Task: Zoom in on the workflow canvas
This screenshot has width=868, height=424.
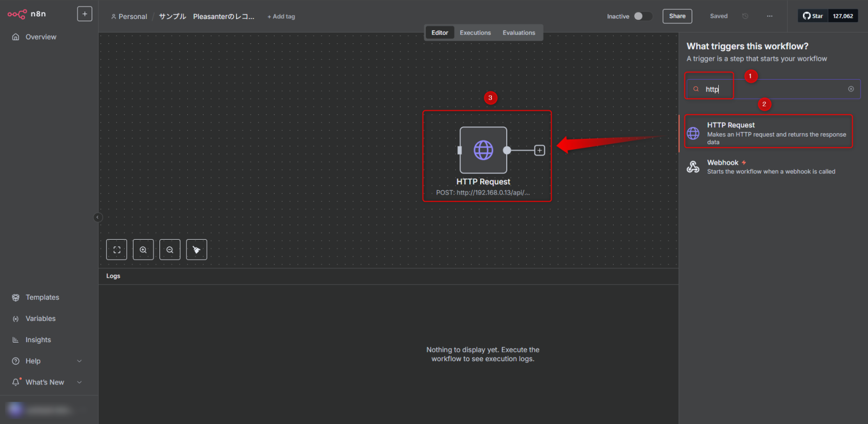Action: 143,250
